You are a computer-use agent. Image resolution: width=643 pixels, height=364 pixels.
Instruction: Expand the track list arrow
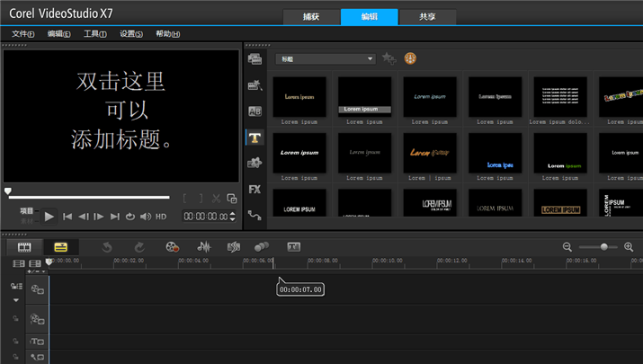pos(15,300)
